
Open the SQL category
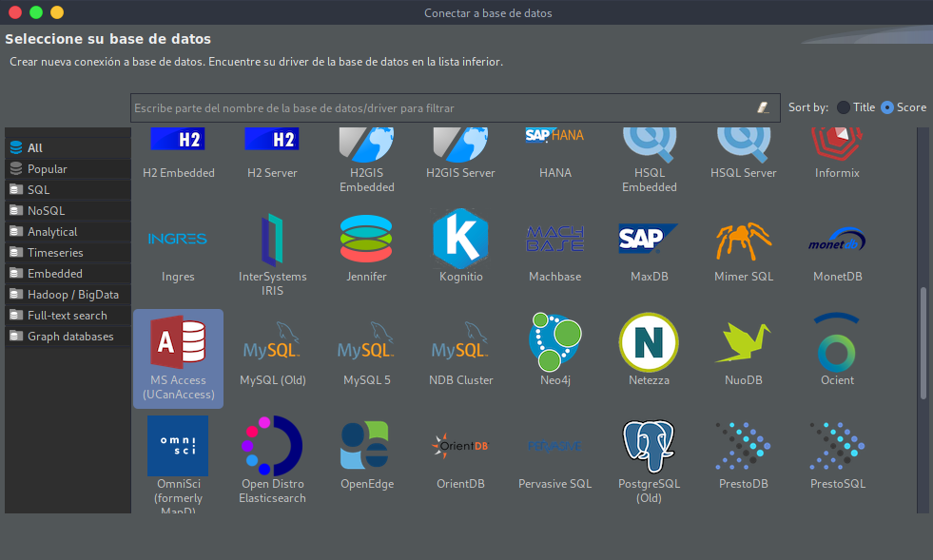tap(68, 190)
